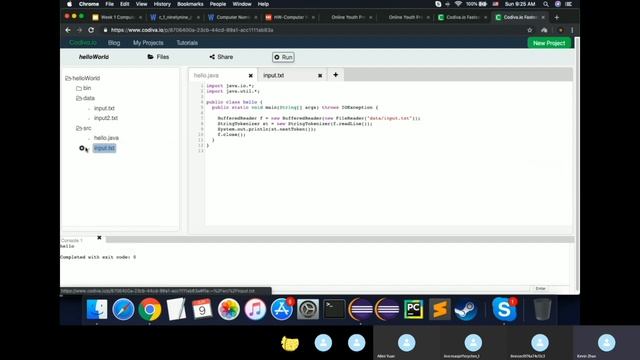Image resolution: width=640 pixels, height=360 pixels.
Task: Switch to the 'Week 1 Compu' browser tab
Action: pos(117,17)
